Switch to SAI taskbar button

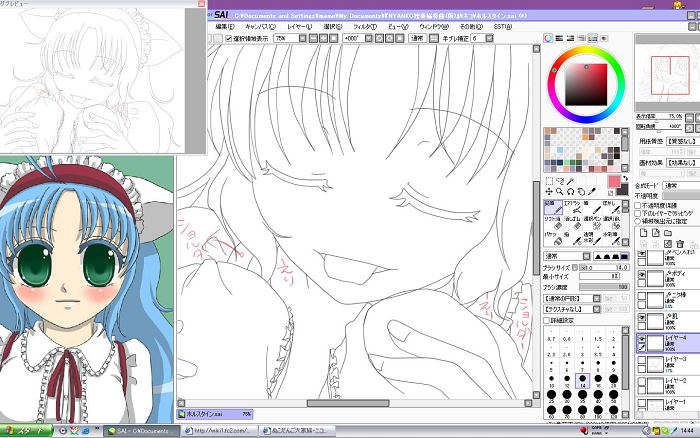point(142,431)
